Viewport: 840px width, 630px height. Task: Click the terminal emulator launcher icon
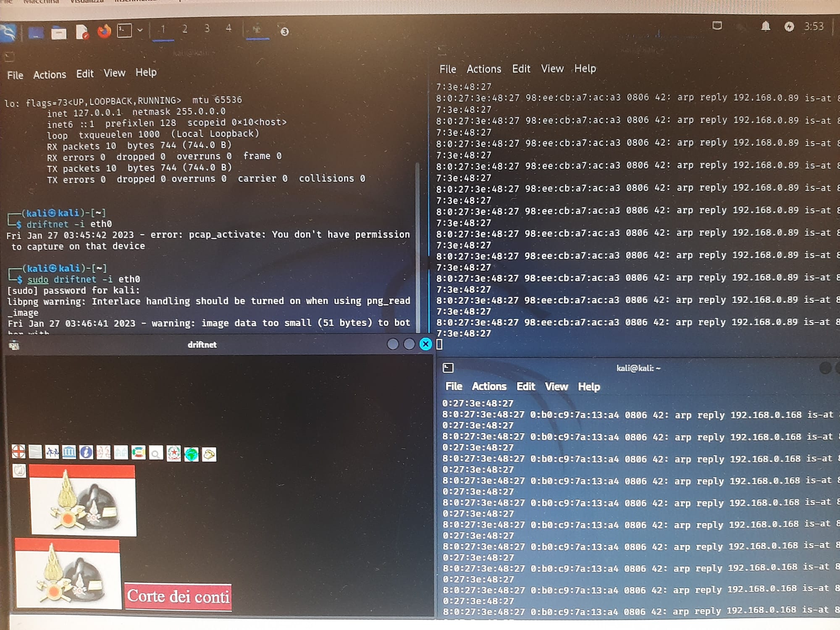pyautogui.click(x=124, y=31)
